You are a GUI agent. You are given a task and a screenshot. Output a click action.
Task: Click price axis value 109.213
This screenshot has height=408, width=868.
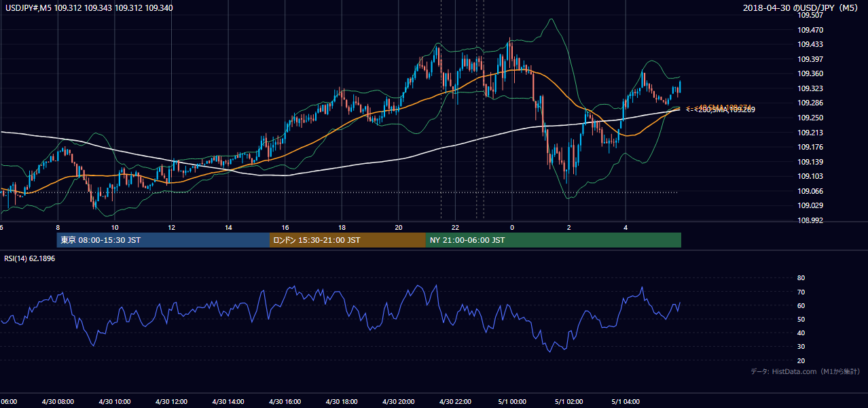[x=810, y=133]
